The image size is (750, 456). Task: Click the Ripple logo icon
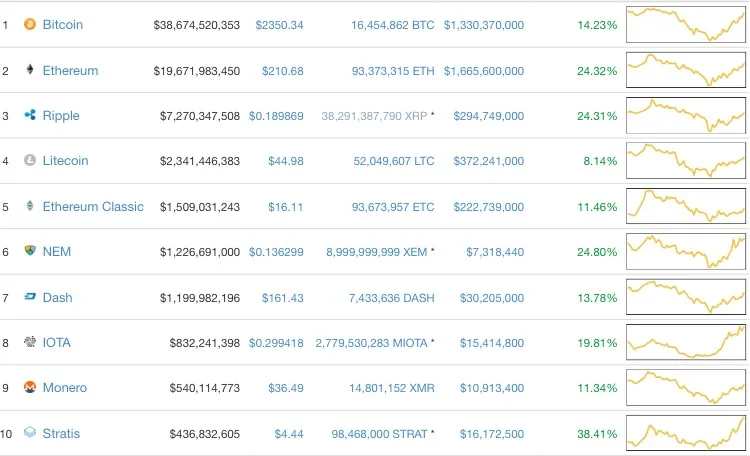[x=30, y=115]
